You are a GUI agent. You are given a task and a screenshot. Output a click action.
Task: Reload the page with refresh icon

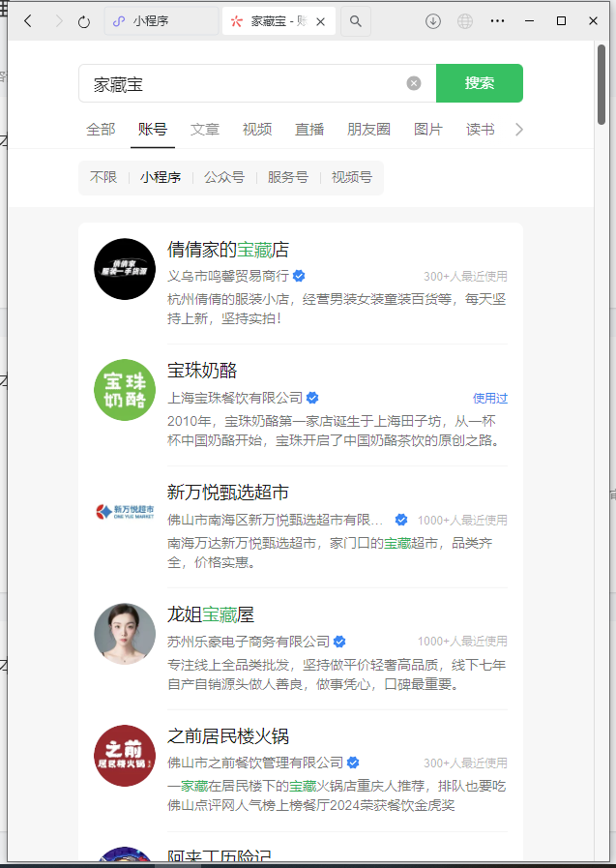[84, 21]
